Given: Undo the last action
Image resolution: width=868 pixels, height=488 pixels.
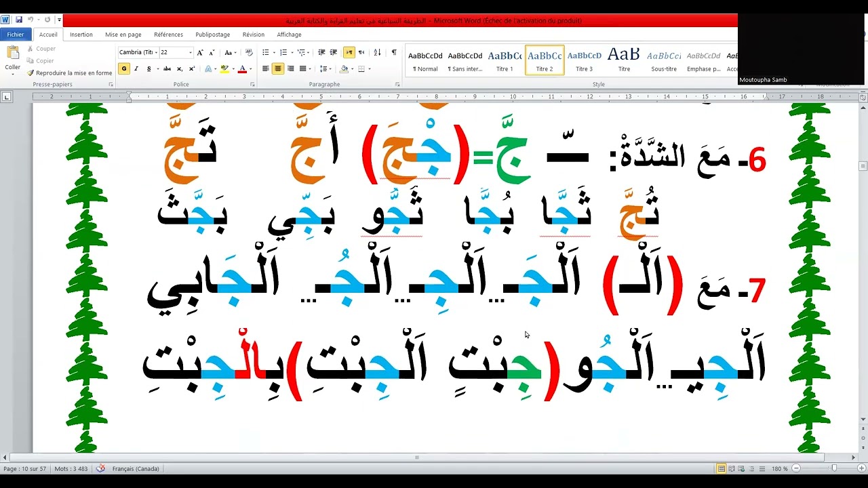Looking at the screenshot, I should (31, 20).
